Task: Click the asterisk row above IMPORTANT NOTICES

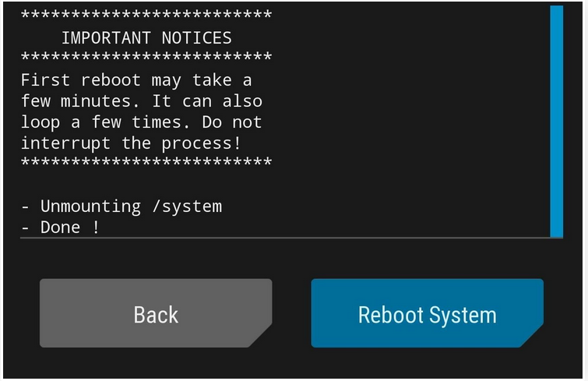Action: tap(146, 16)
